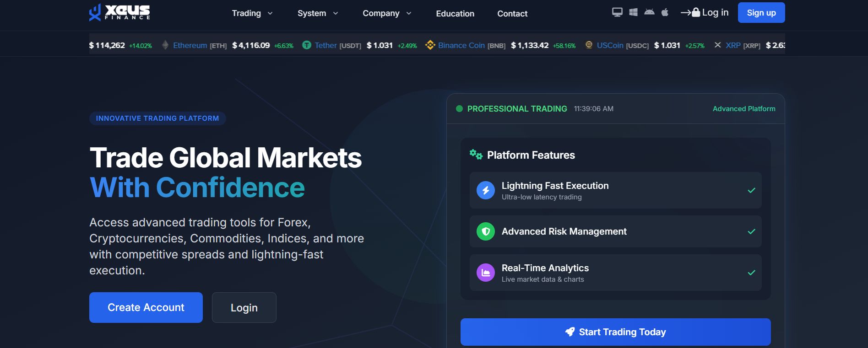
Task: Go to the Education page
Action: pyautogui.click(x=455, y=14)
